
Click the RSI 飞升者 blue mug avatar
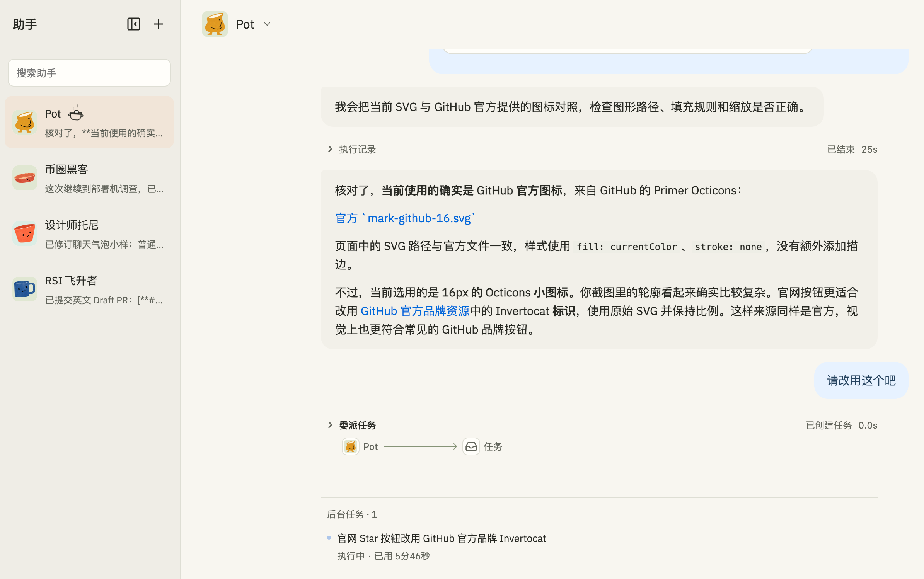coord(25,289)
